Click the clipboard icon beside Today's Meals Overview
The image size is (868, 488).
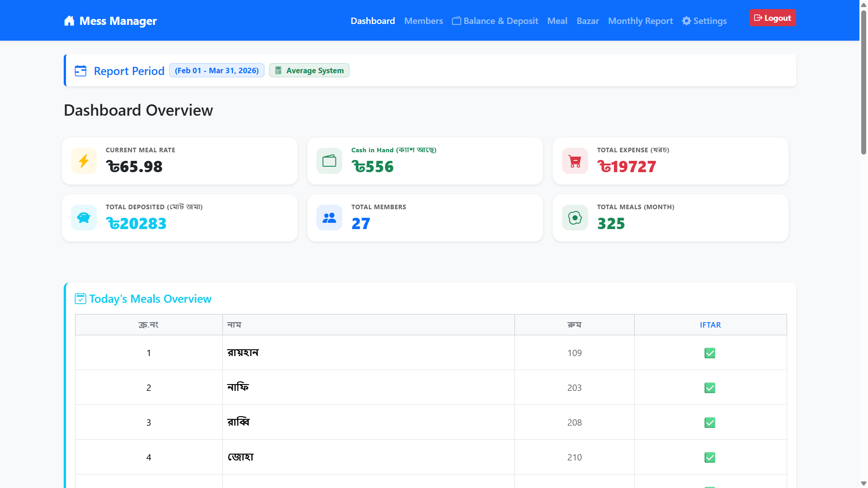point(80,299)
